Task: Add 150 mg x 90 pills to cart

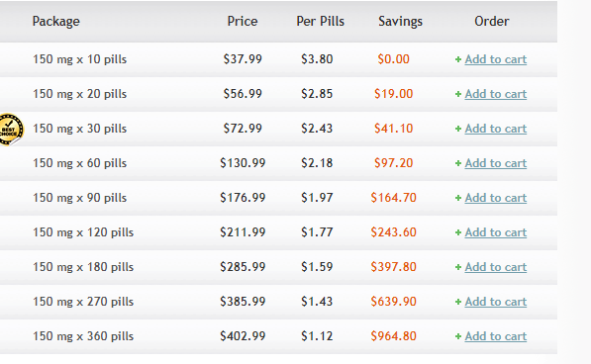Action: pyautogui.click(x=495, y=198)
